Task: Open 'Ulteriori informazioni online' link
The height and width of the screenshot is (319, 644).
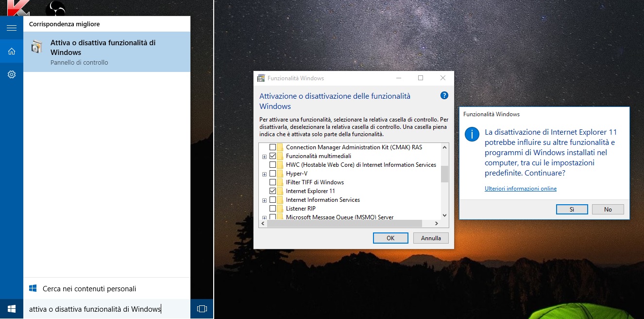Action: pyautogui.click(x=520, y=189)
